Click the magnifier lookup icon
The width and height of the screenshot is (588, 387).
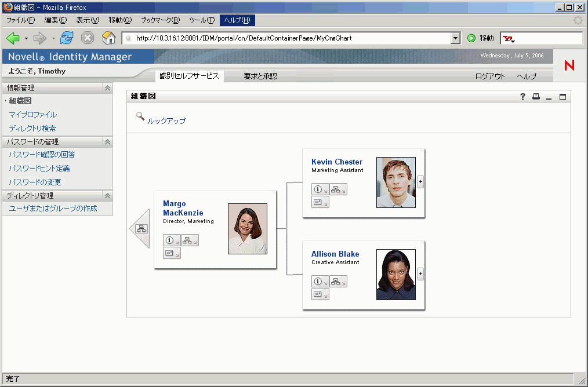tap(140, 116)
